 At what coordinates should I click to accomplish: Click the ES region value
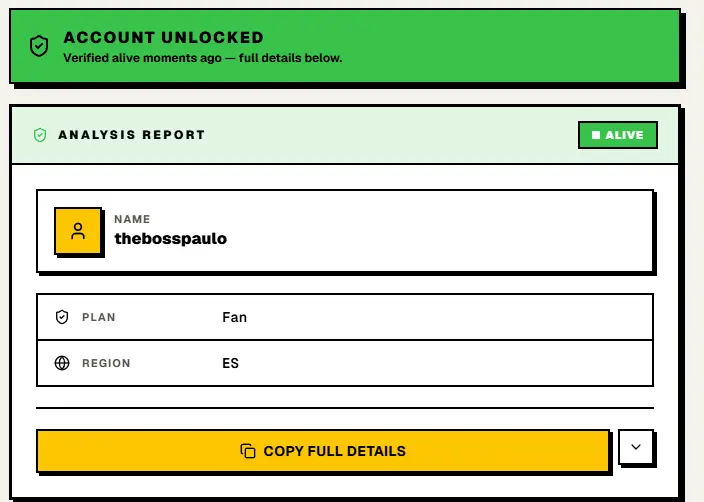(230, 363)
